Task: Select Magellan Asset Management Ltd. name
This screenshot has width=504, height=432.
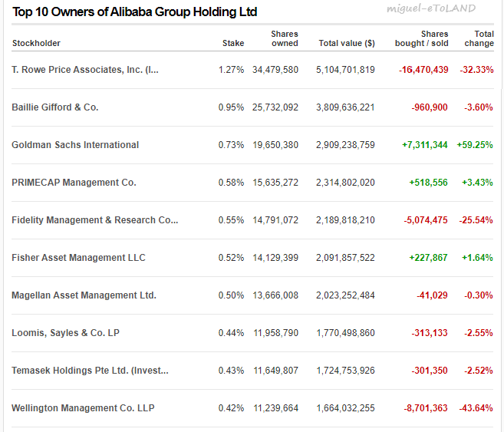Action: 84,295
